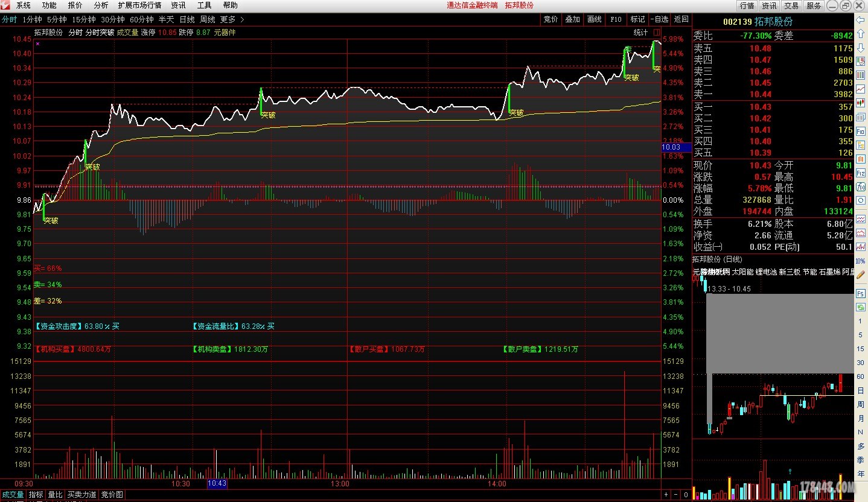Open the 交易 trading button
Image resolution: width=868 pixels, height=502 pixels.
pyautogui.click(x=791, y=5)
